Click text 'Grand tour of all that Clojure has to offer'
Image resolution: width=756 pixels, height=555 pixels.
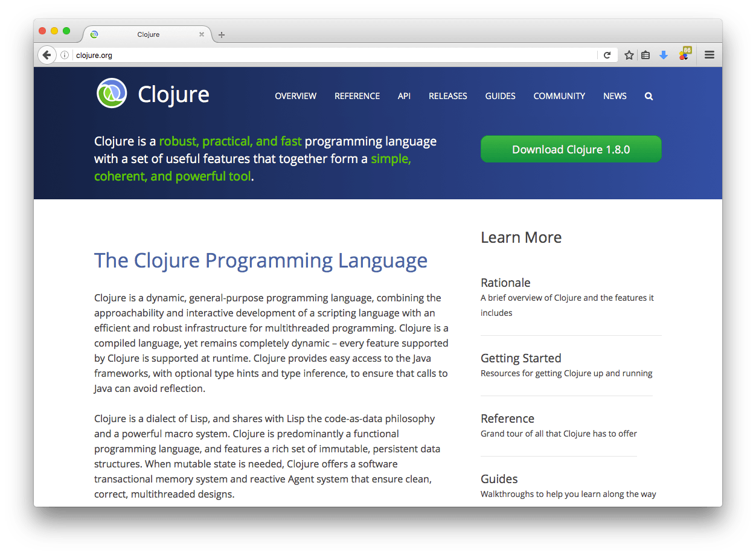click(x=559, y=434)
